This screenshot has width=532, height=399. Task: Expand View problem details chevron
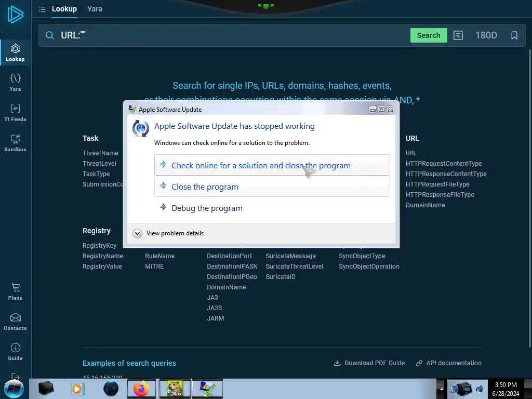click(137, 233)
